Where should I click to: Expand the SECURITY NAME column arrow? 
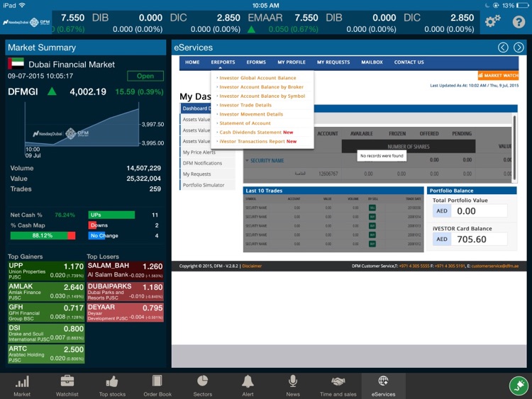pyautogui.click(x=247, y=160)
